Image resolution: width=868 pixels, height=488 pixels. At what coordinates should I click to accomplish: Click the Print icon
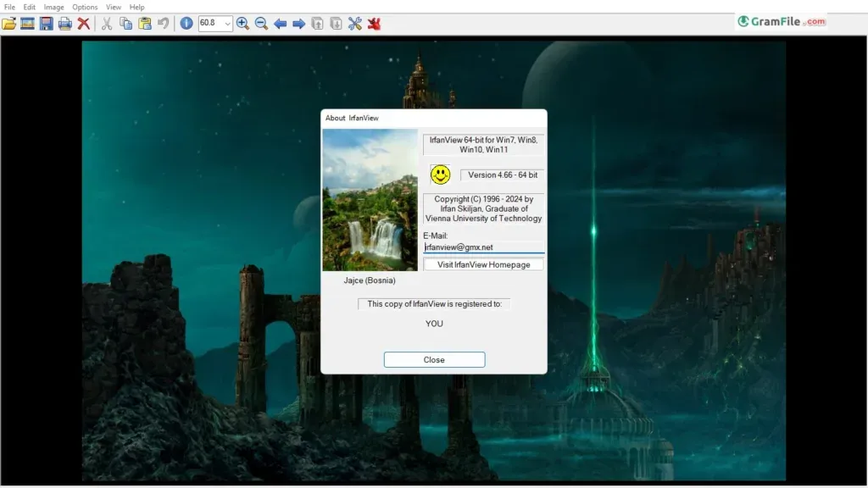[65, 23]
